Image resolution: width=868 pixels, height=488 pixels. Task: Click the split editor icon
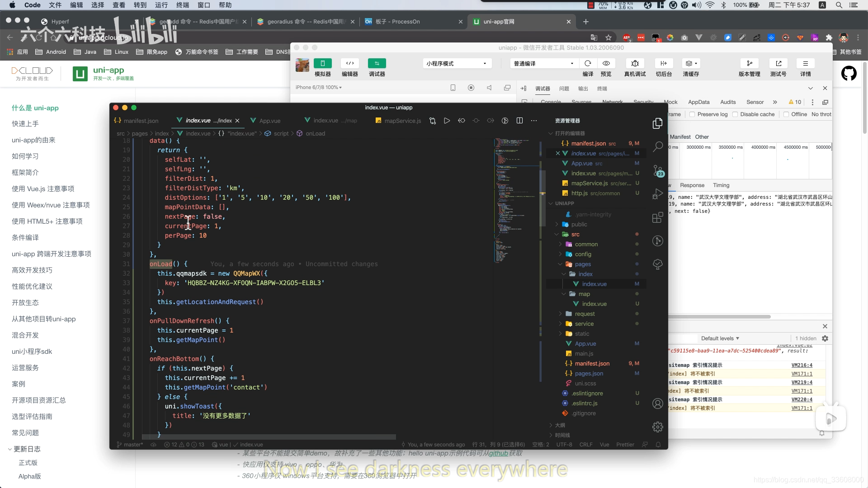tap(519, 121)
